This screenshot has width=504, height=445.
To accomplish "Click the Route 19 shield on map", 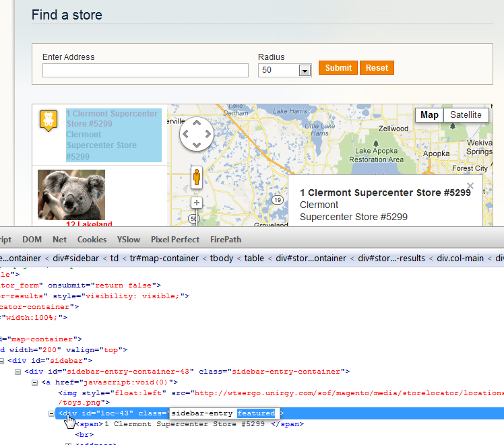I will point(278,200).
